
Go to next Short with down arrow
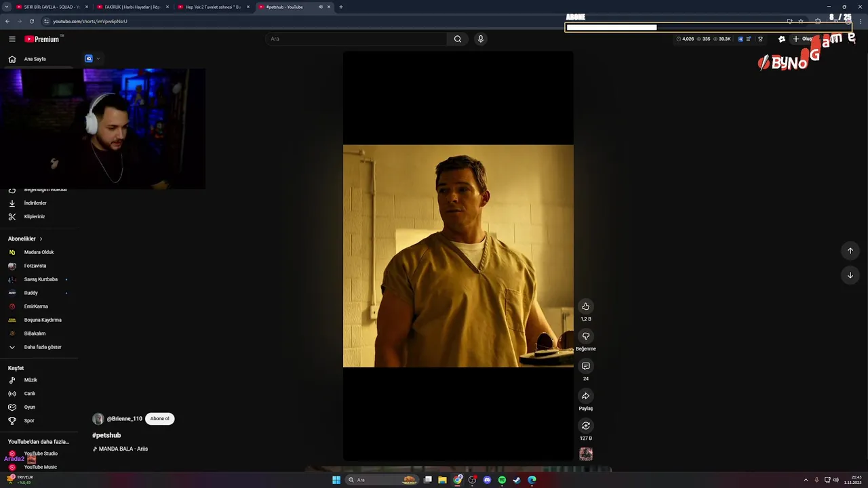click(850, 275)
